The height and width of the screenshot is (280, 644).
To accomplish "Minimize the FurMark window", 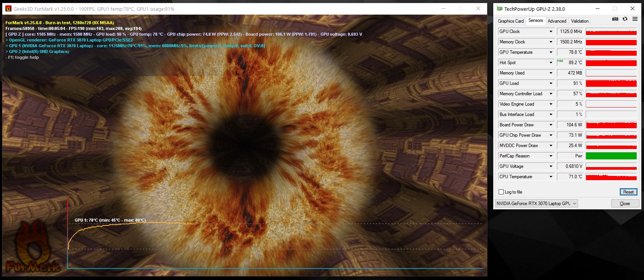I will pos(443,8).
